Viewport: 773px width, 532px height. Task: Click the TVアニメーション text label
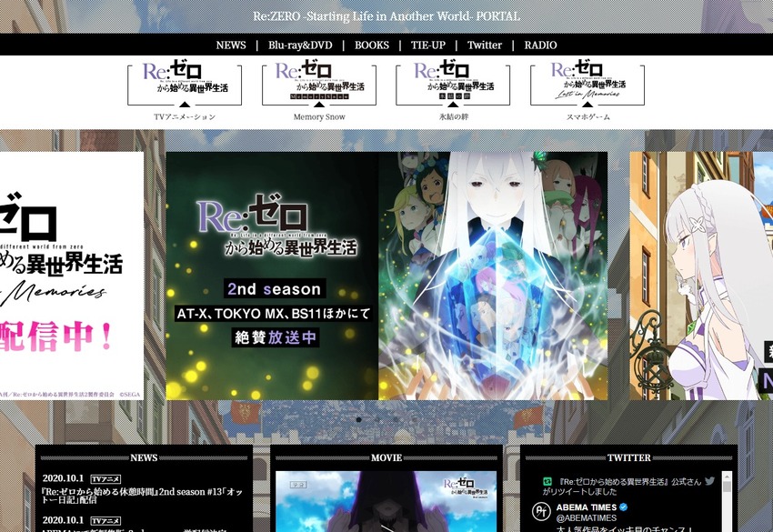(185, 116)
